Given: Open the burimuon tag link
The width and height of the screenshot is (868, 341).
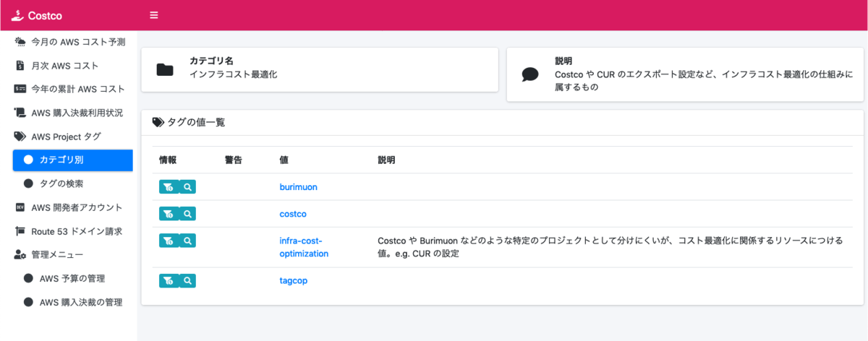Looking at the screenshot, I should (298, 186).
